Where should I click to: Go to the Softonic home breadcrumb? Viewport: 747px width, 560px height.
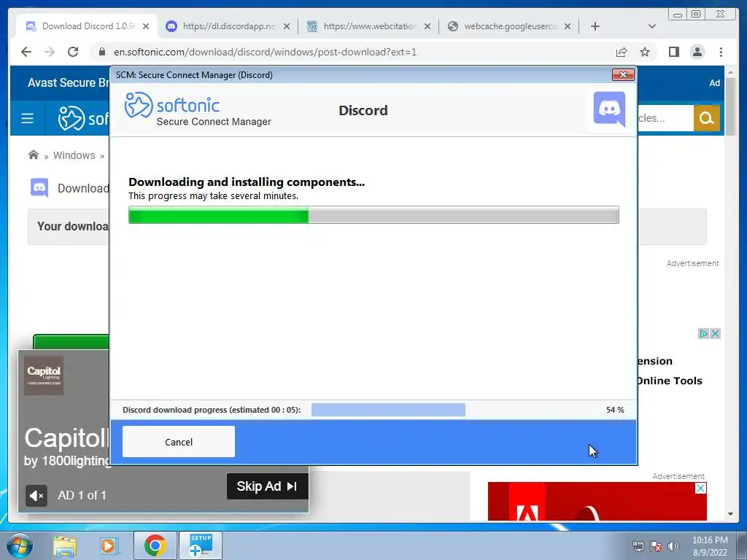click(34, 155)
